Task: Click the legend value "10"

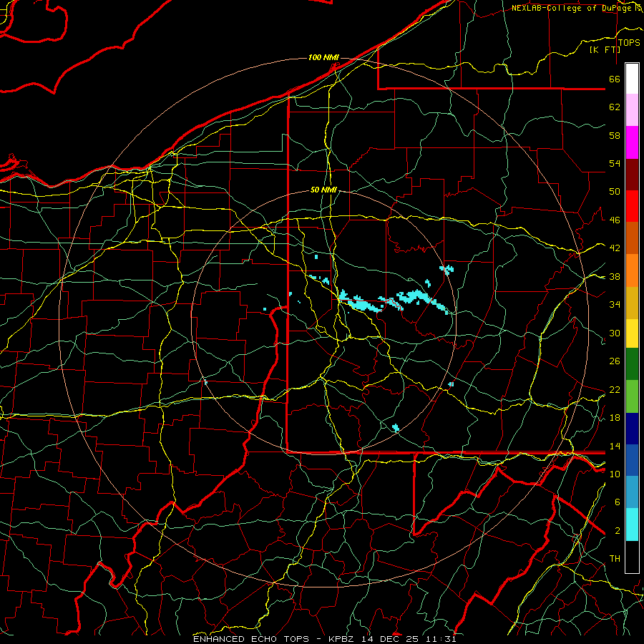Action: tap(615, 474)
